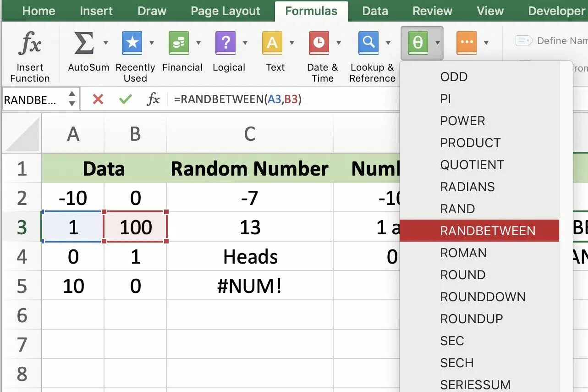The image size is (588, 392).
Task: Click the cell showing #NUM!
Action: tap(250, 286)
